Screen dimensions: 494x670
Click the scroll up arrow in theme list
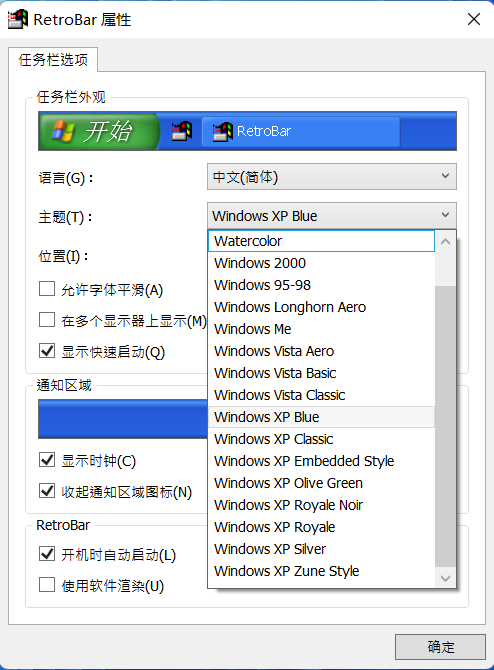pyautogui.click(x=445, y=241)
